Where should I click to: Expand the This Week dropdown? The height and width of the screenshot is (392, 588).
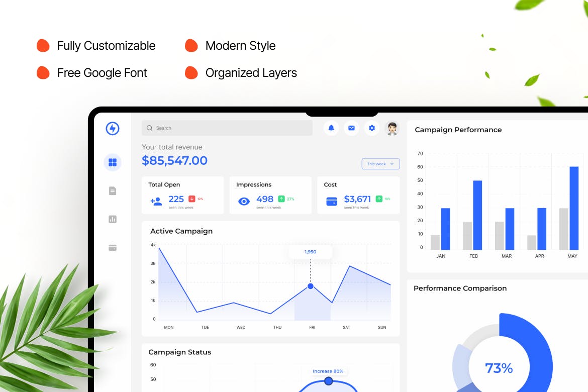(380, 164)
